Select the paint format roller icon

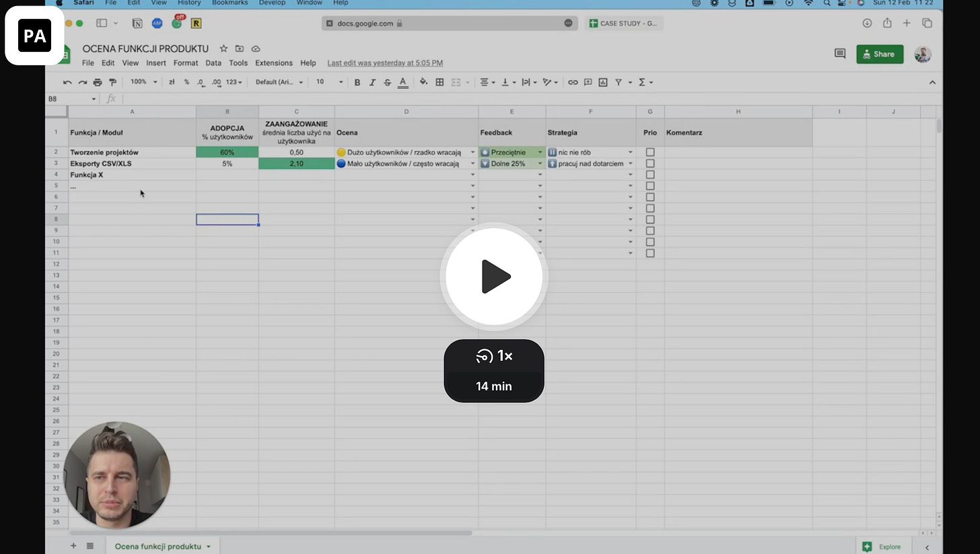tap(112, 82)
